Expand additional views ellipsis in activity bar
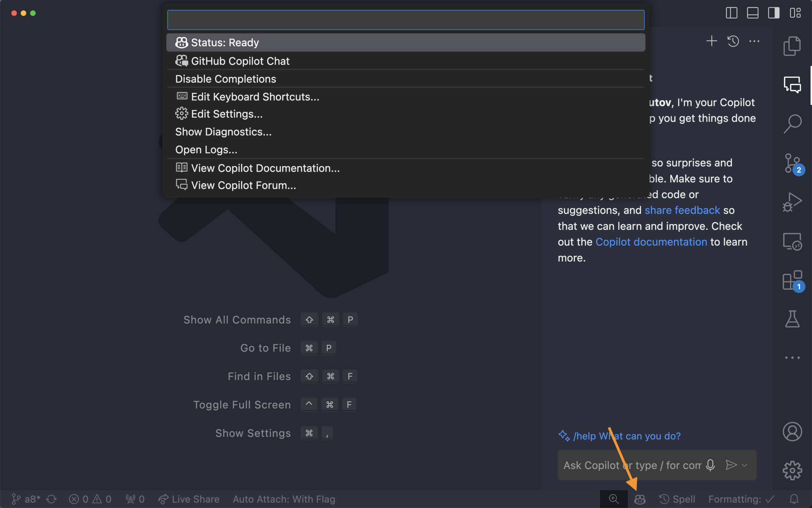Viewport: 812px width, 508px height. tap(792, 357)
